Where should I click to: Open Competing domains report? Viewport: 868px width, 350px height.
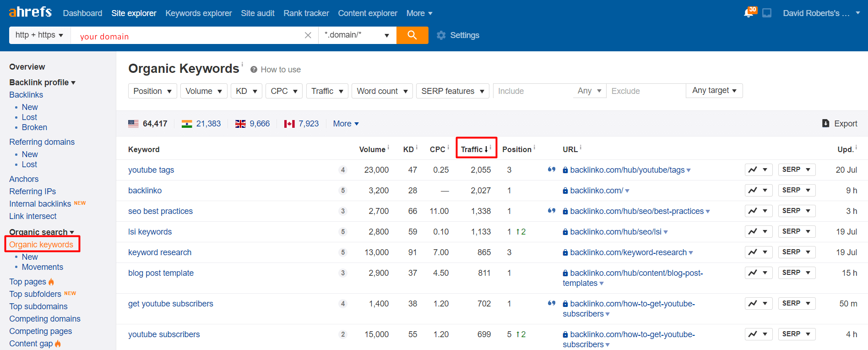pyautogui.click(x=45, y=319)
